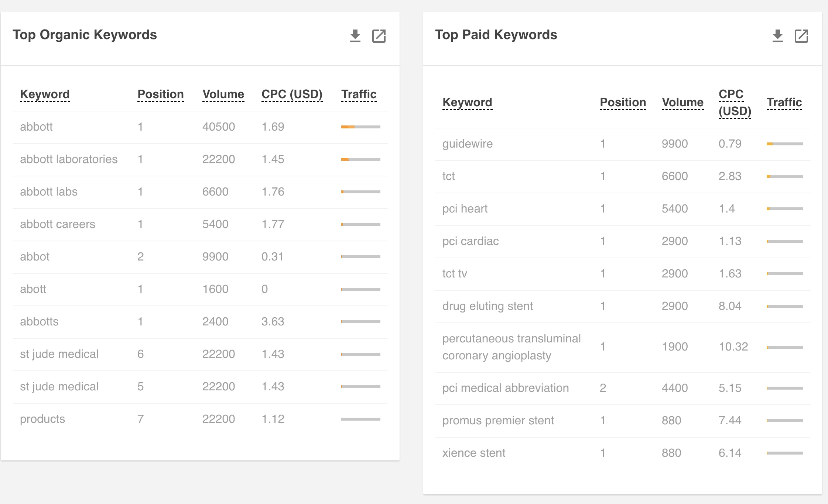Sort organic table by Traffic column
The height and width of the screenshot is (504, 828).
click(359, 94)
